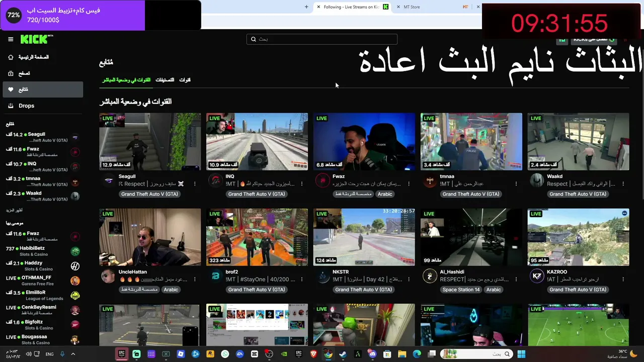Open Rockstar Games Launcher from the taskbar
Image resolution: width=644 pixels, height=362 pixels.
coord(210,354)
